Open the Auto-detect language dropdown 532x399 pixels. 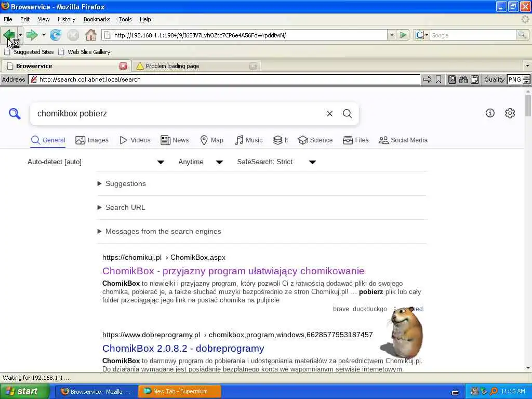[x=96, y=162]
